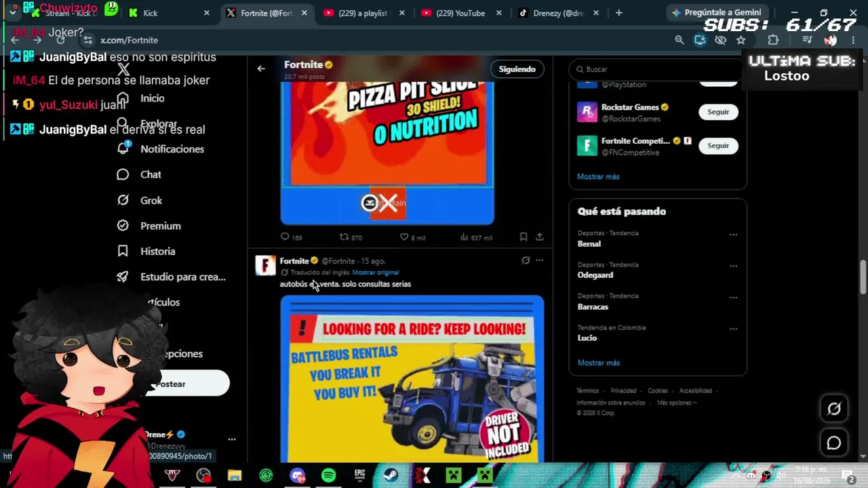Open the Chrome three-dot menu
The height and width of the screenshot is (488, 868).
(853, 40)
